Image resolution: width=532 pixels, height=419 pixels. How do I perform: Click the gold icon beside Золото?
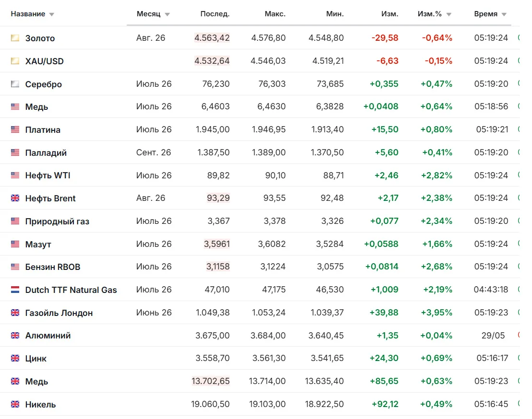(15, 38)
